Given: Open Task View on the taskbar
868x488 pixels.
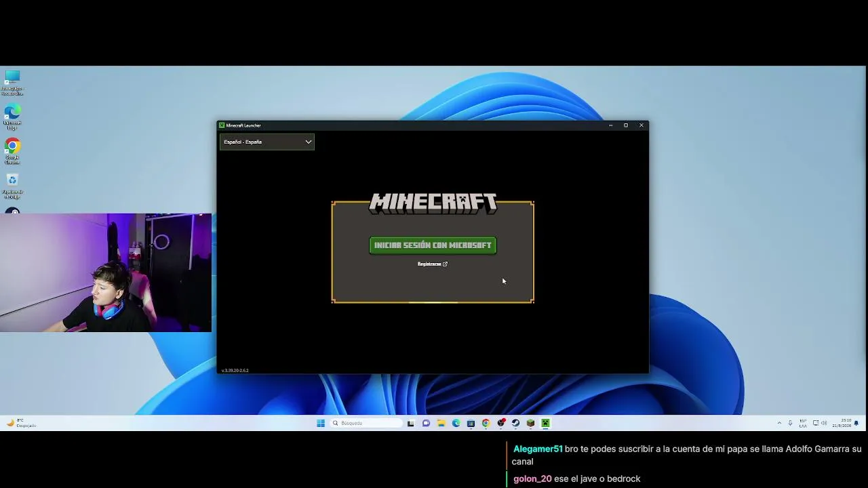Looking at the screenshot, I should [411, 423].
